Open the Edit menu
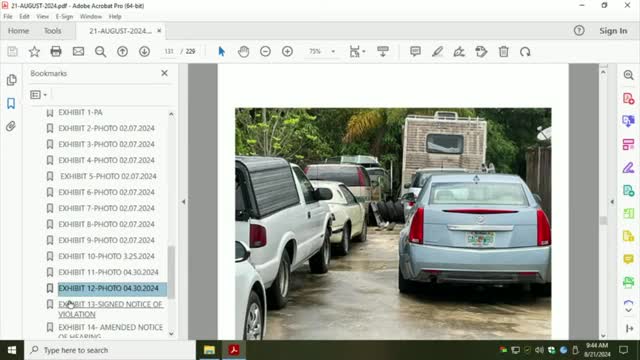The width and height of the screenshot is (640, 360). tap(24, 16)
